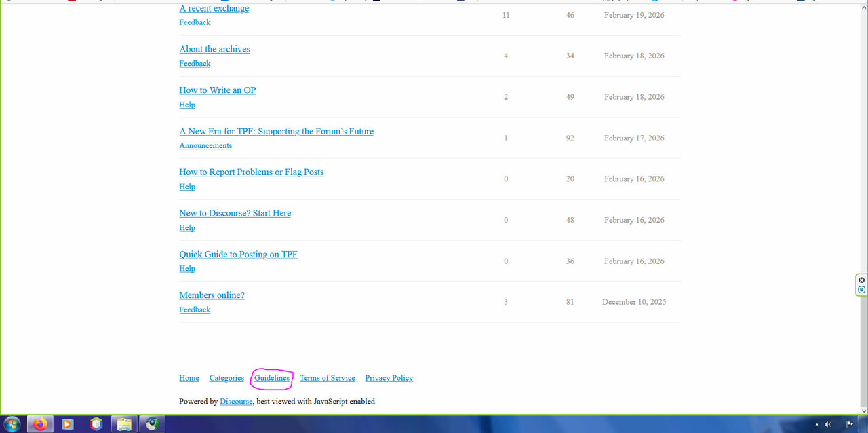Open the 'Members online?' topic
Screen dimensions: 868x433
pos(212,295)
